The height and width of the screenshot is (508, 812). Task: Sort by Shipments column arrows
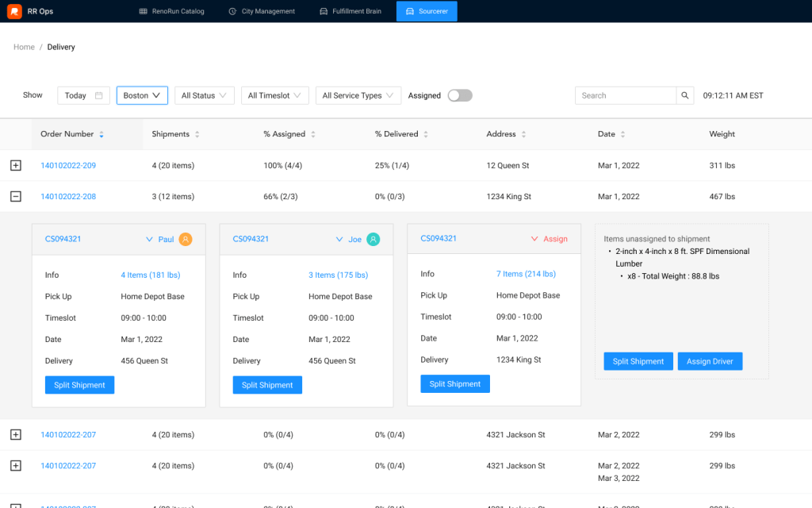(x=197, y=135)
